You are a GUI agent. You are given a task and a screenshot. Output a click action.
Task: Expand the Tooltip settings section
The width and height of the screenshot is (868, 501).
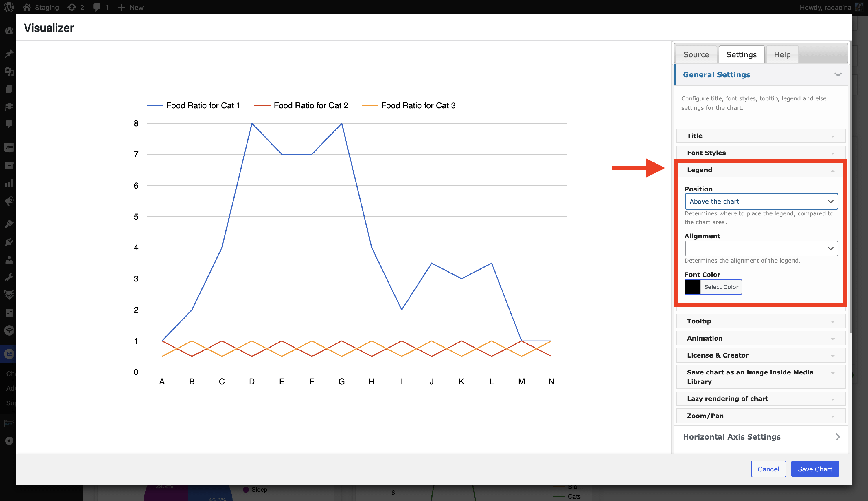click(760, 321)
